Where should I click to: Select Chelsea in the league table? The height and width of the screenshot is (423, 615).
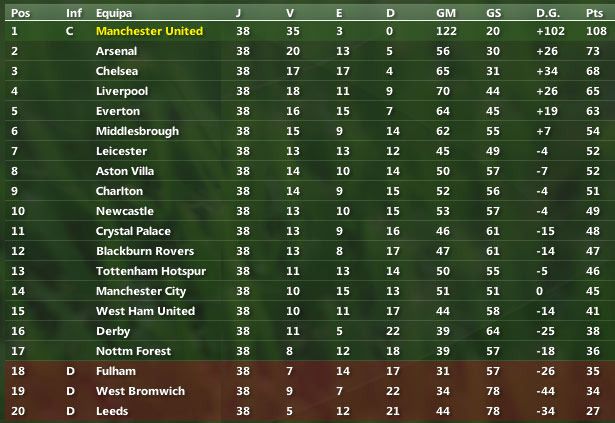(x=118, y=71)
